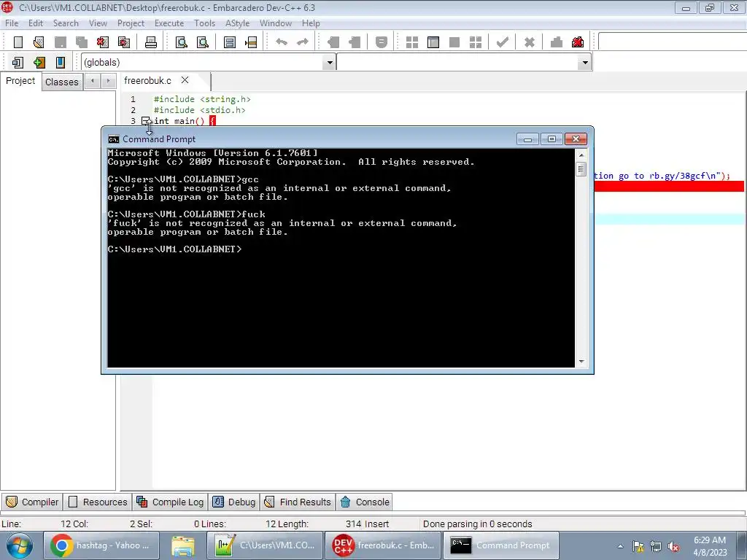Click the Run program toolbar icon
This screenshot has width=747, height=560.
click(x=433, y=42)
